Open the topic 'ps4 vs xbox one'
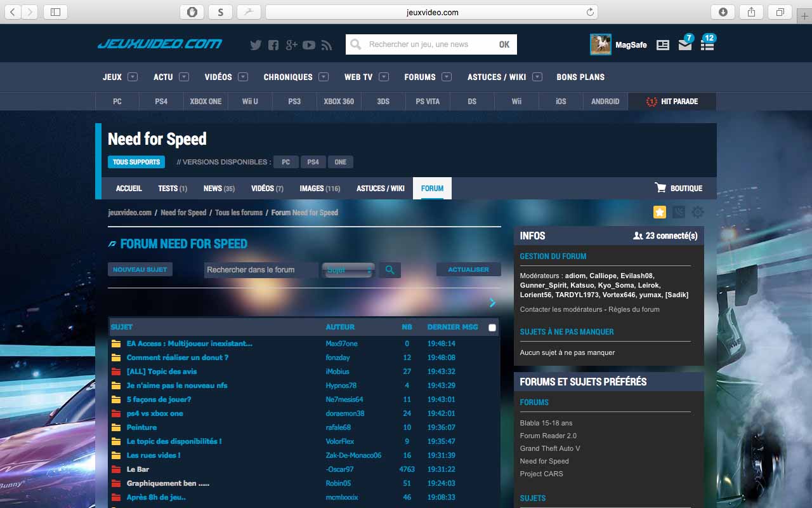This screenshot has height=508, width=812. (x=155, y=413)
